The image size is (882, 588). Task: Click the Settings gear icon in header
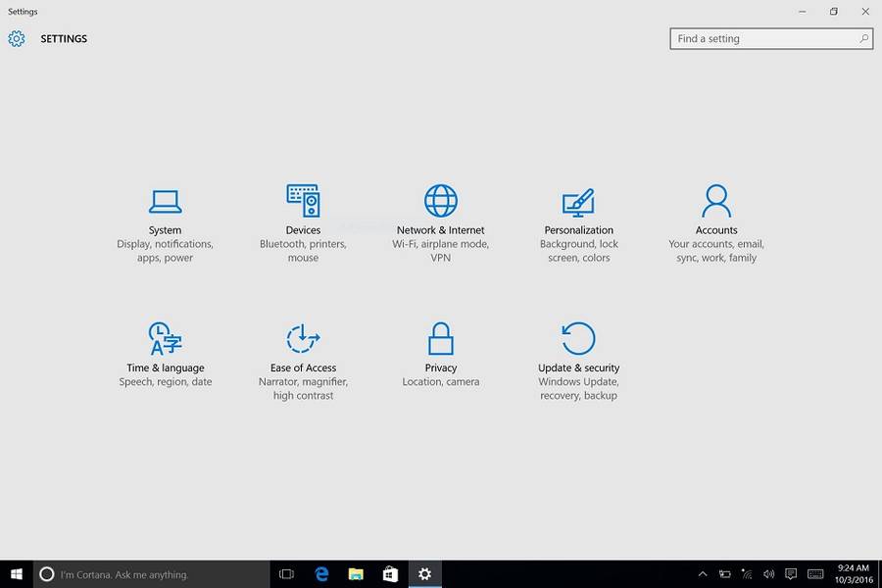[17, 39]
